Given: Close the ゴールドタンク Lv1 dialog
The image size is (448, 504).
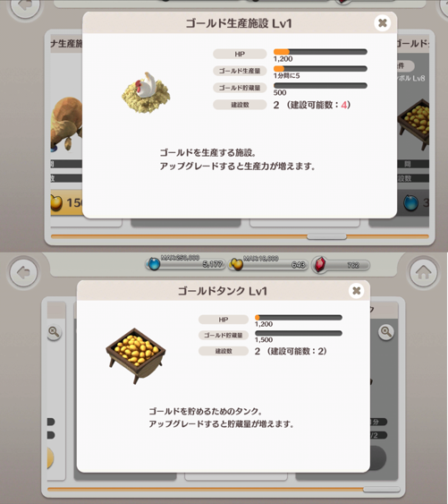Looking at the screenshot, I should (356, 291).
